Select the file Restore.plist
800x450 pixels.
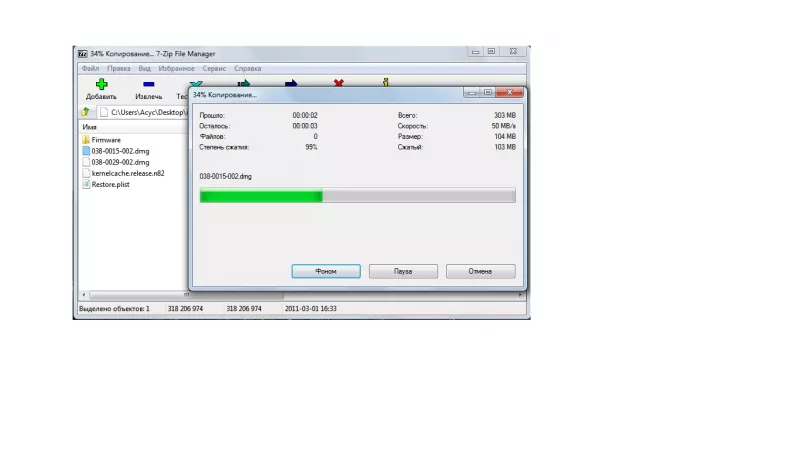tap(111, 185)
